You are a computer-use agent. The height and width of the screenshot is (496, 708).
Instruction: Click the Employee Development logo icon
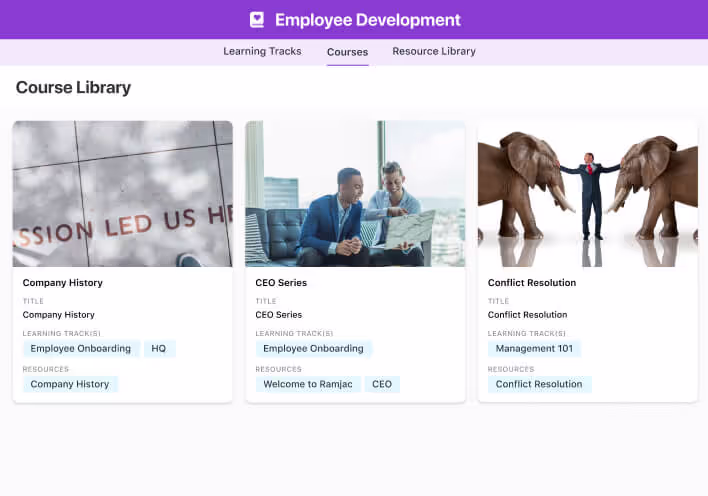coord(257,20)
